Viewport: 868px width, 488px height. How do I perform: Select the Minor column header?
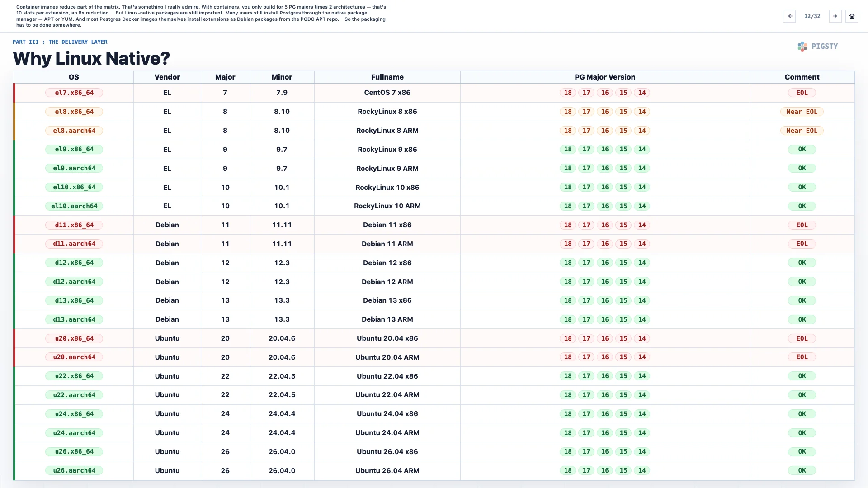282,77
